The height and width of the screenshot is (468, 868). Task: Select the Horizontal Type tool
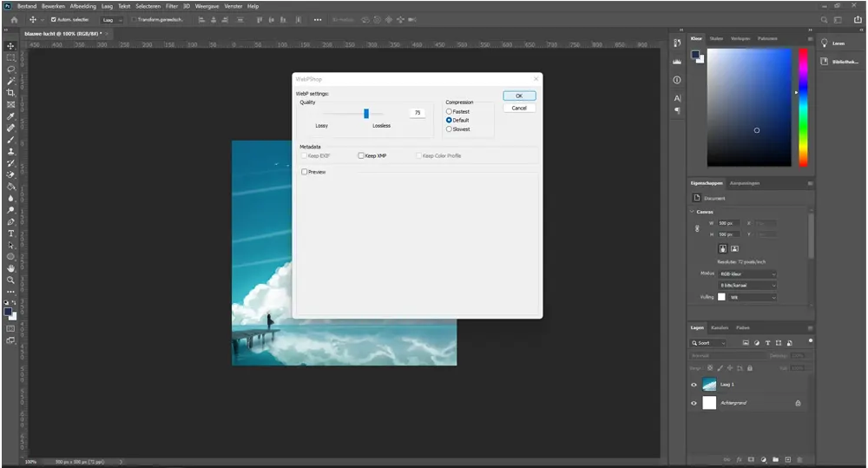click(x=10, y=234)
